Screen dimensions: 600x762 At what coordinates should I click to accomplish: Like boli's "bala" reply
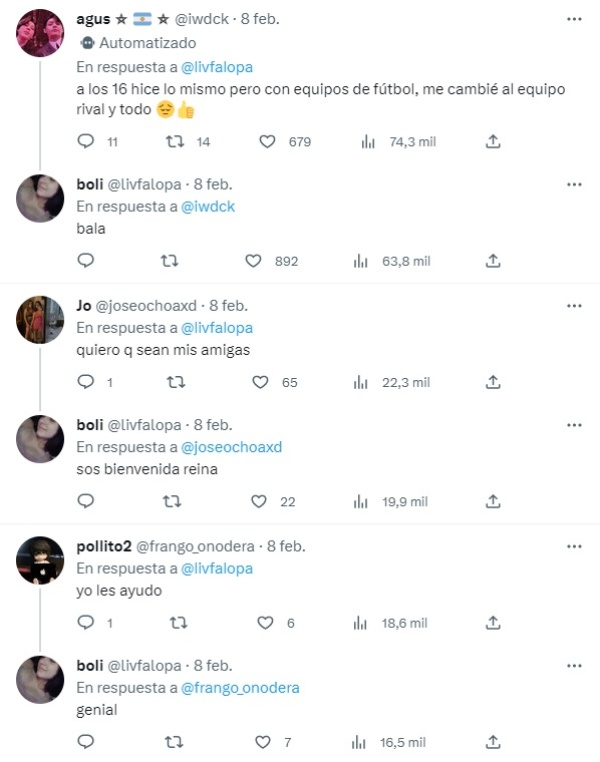coord(254,261)
